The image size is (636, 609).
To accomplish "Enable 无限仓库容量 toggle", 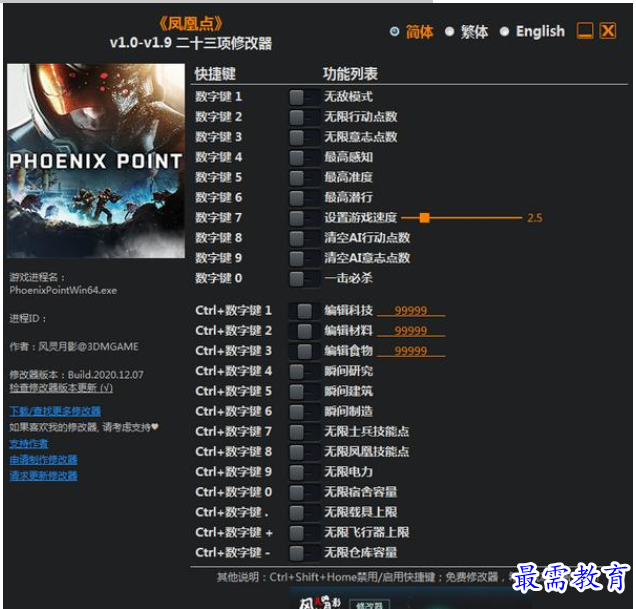I will [x=304, y=553].
